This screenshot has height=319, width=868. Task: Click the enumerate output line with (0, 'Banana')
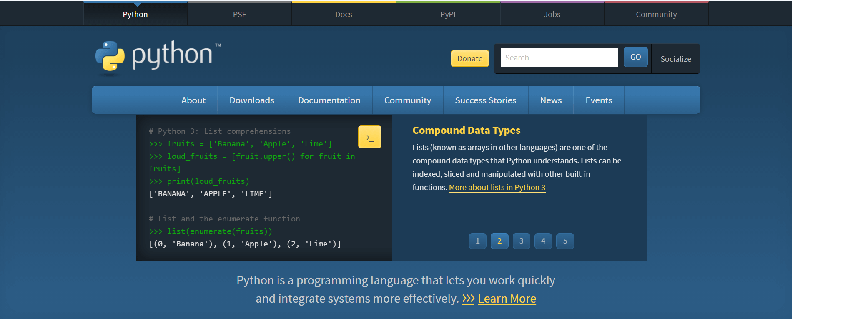coord(245,244)
